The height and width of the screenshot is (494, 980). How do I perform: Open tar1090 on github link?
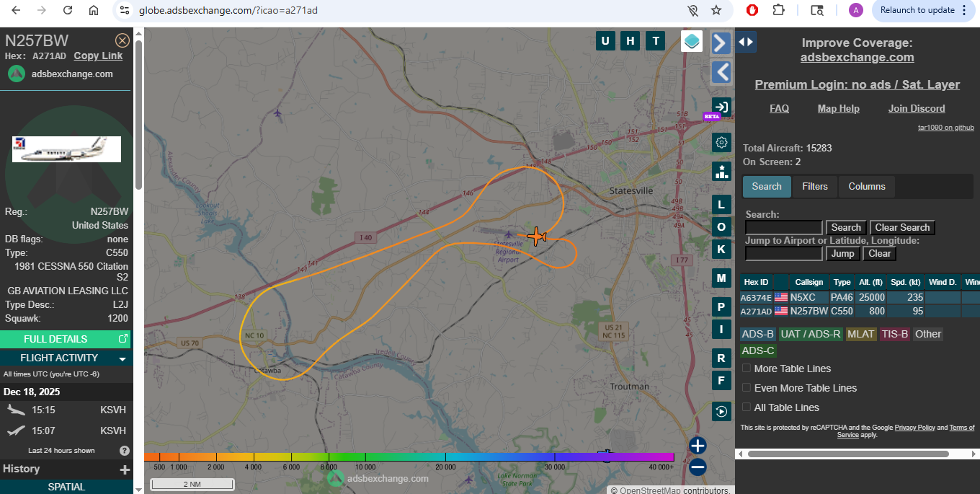point(945,128)
